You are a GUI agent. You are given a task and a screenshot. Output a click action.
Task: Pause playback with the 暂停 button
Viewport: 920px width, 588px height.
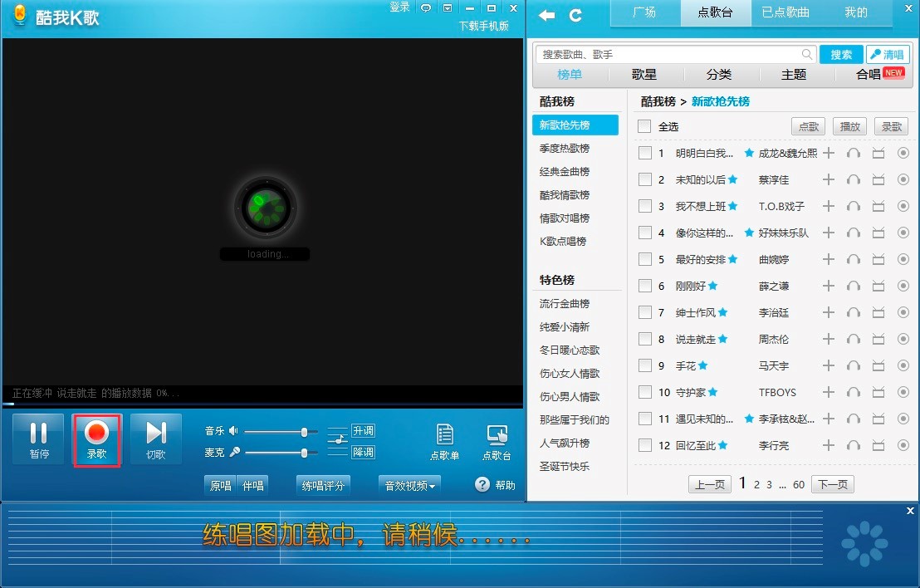pos(38,439)
